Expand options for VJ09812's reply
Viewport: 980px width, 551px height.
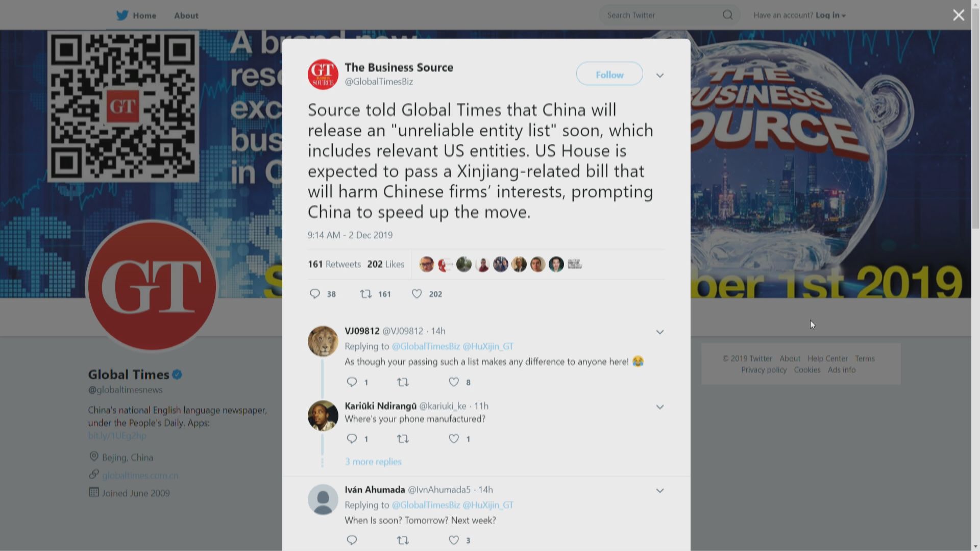point(660,332)
